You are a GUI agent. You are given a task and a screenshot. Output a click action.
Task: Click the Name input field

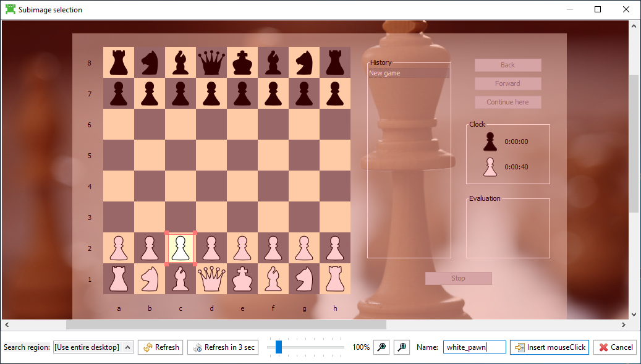pyautogui.click(x=474, y=347)
